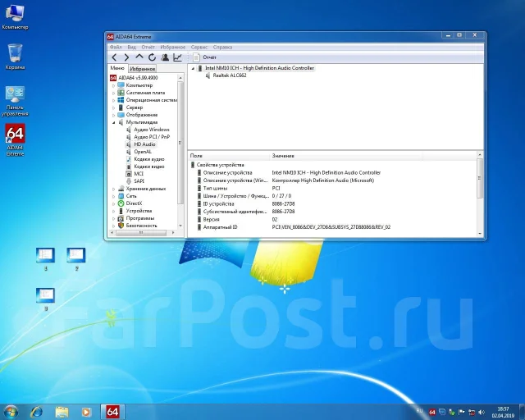Open the Избранное menu

coord(173,48)
